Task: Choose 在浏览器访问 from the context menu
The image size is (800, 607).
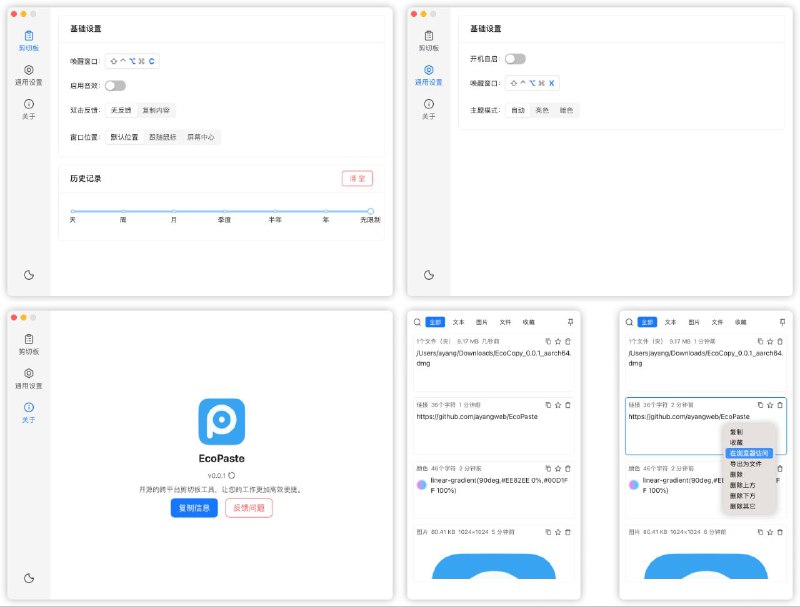Action: [x=748, y=451]
